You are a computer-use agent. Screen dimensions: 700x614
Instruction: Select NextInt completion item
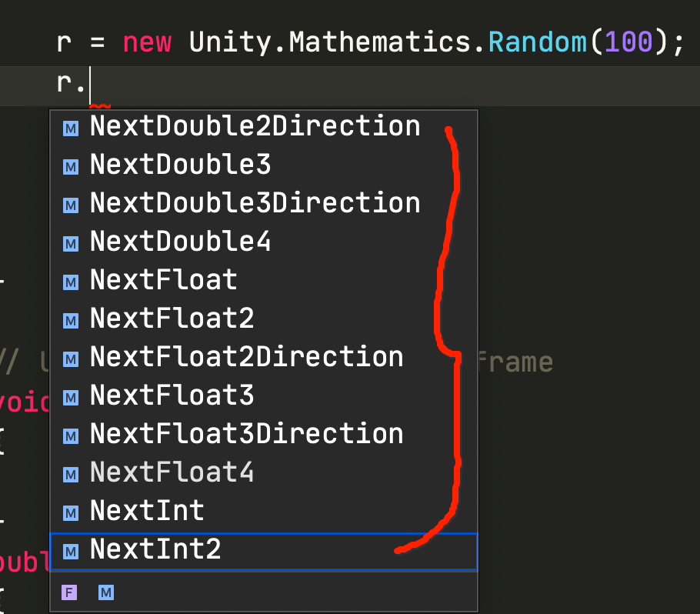(147, 511)
